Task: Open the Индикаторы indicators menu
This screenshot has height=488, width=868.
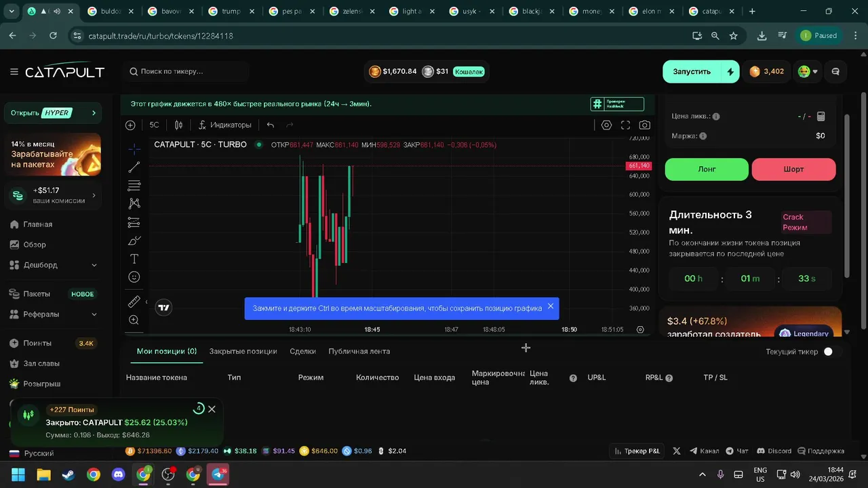Action: click(x=224, y=125)
